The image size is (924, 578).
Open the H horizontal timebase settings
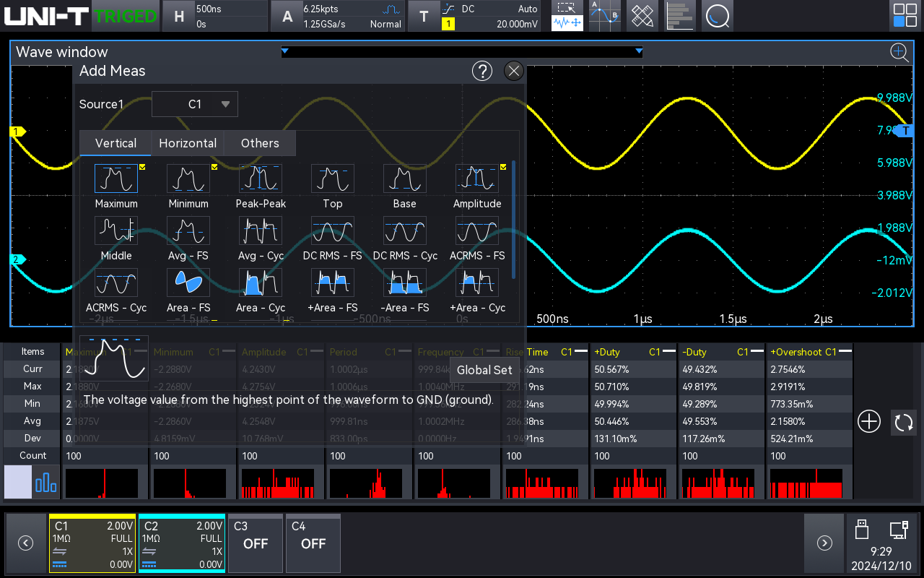point(214,16)
